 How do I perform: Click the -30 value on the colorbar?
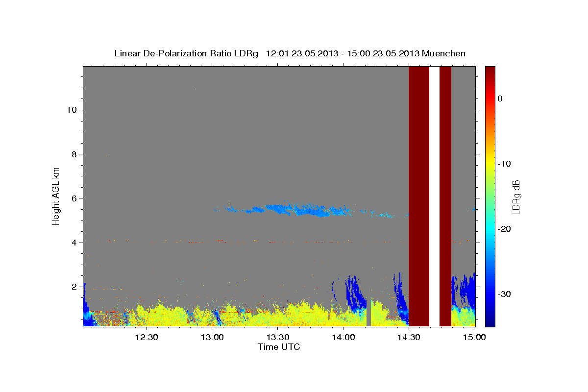tap(505, 294)
